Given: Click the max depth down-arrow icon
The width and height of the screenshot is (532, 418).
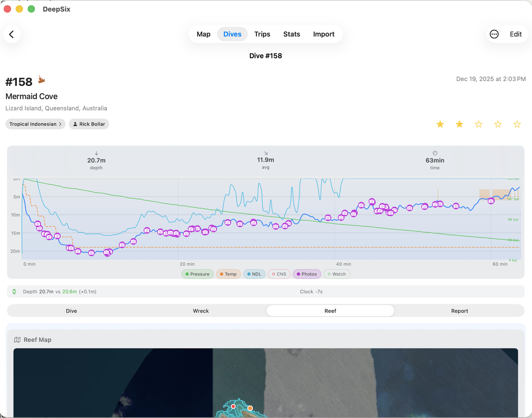Looking at the screenshot, I should [96, 153].
